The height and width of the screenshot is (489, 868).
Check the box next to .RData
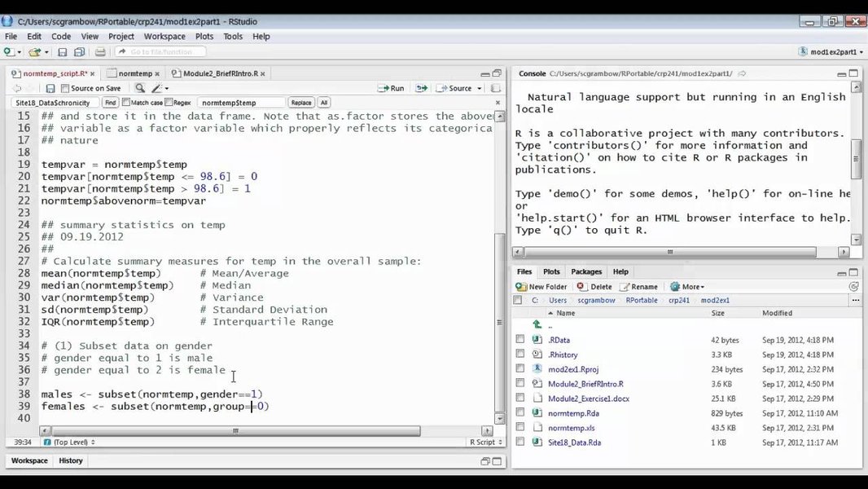click(x=519, y=339)
